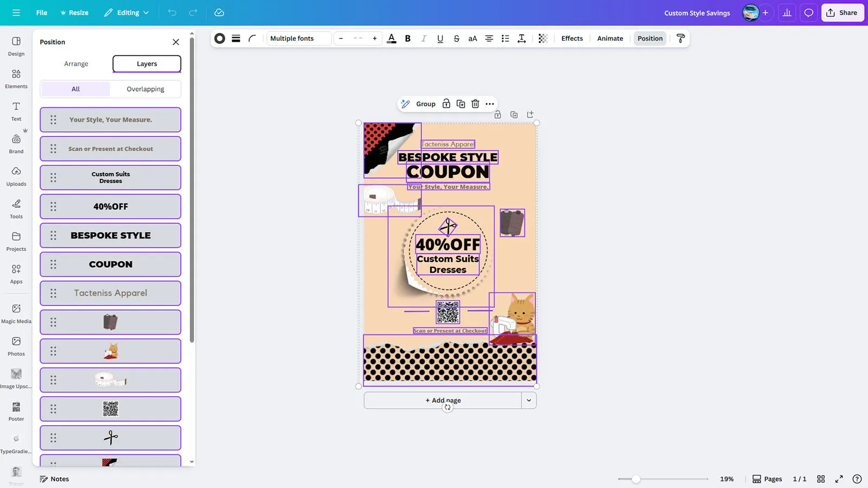The width and height of the screenshot is (868, 488).
Task: Click the Effects button
Action: [x=572, y=38]
